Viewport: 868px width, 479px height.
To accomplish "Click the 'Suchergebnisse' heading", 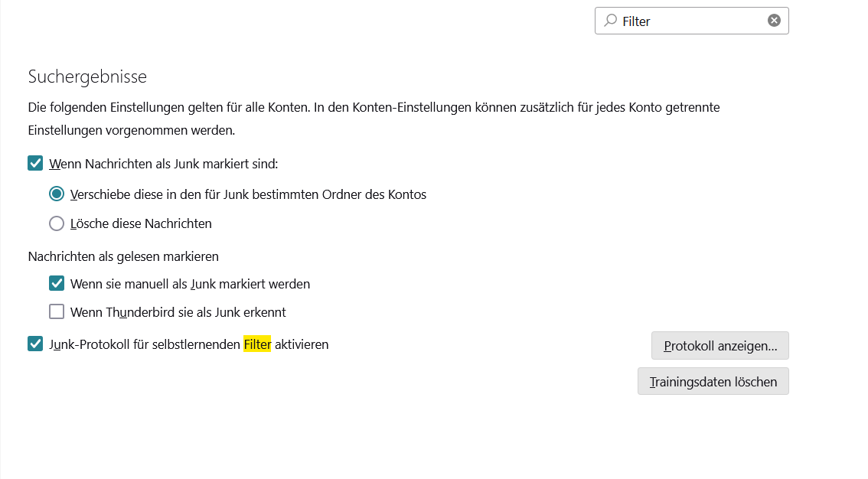I will click(x=87, y=77).
